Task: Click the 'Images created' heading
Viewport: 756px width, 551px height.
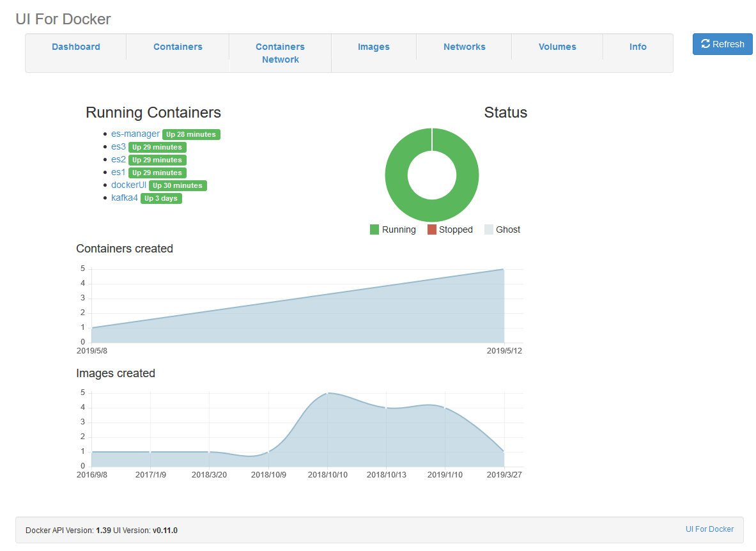Action: (116, 373)
